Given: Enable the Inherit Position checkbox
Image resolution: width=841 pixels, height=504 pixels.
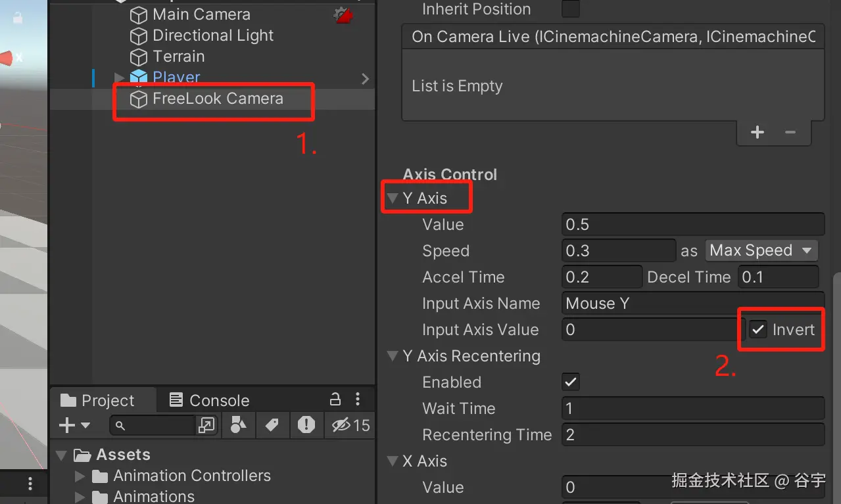Looking at the screenshot, I should coord(571,9).
